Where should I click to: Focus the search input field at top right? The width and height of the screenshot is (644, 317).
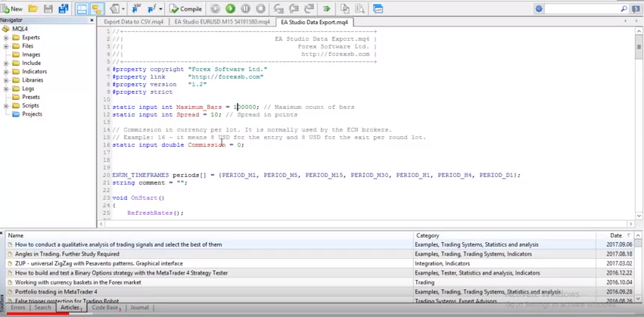pyautogui.click(x=582, y=8)
